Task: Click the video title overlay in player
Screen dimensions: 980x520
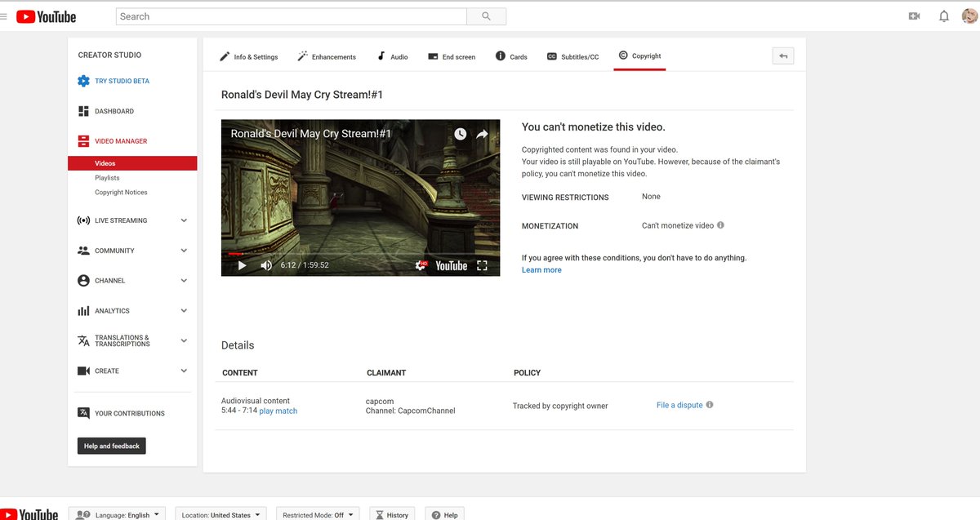Action: [311, 134]
